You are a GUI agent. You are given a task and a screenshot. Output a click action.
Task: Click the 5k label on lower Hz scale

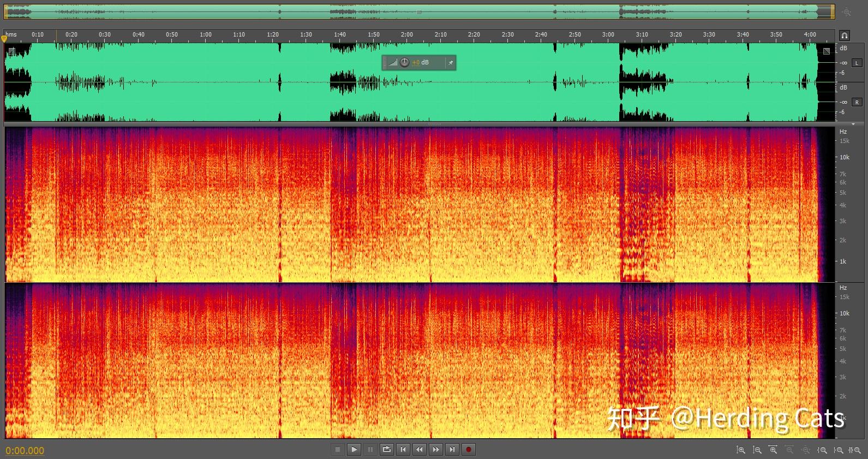[x=843, y=349]
